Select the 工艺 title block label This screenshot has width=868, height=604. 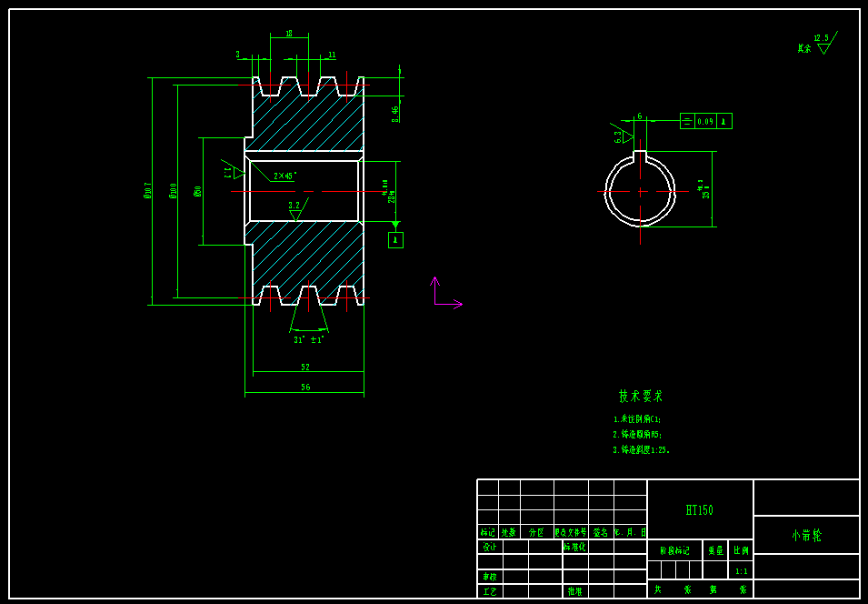pyautogui.click(x=490, y=592)
